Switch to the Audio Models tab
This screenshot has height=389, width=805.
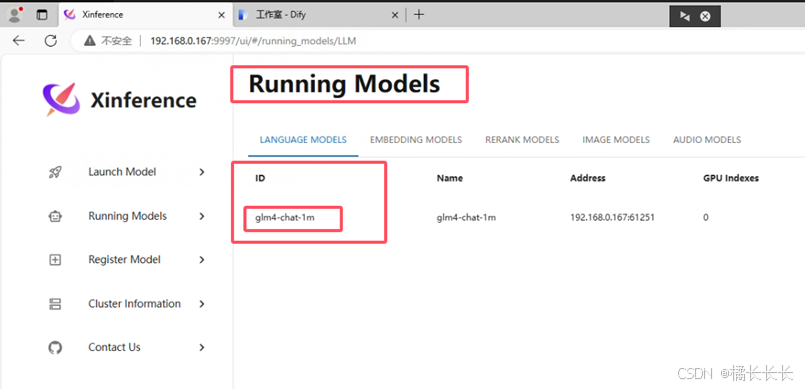pyautogui.click(x=707, y=140)
